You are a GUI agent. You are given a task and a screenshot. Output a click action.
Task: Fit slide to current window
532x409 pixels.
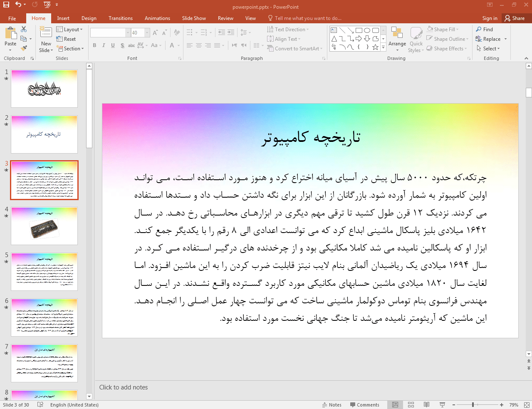[527, 405]
